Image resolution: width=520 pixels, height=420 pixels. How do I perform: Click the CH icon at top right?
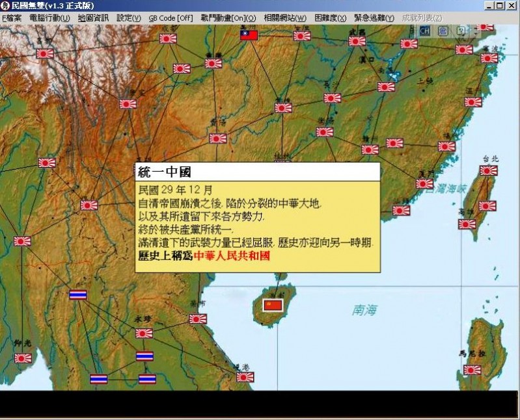[424, 31]
